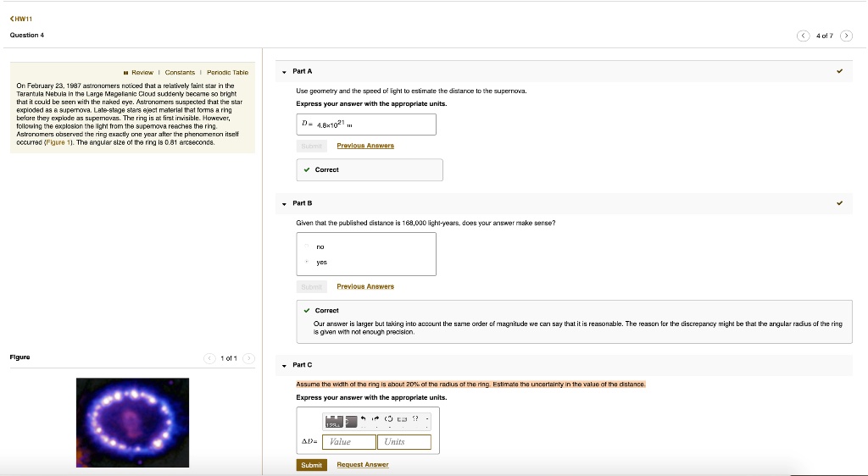Click the help question mark icon
Image resolution: width=868 pixels, height=476 pixels.
(415, 419)
